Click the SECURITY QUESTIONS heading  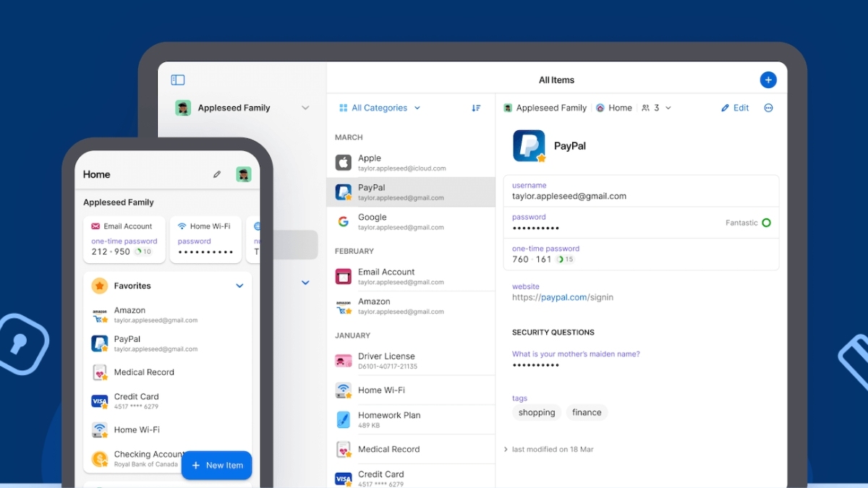[553, 333]
